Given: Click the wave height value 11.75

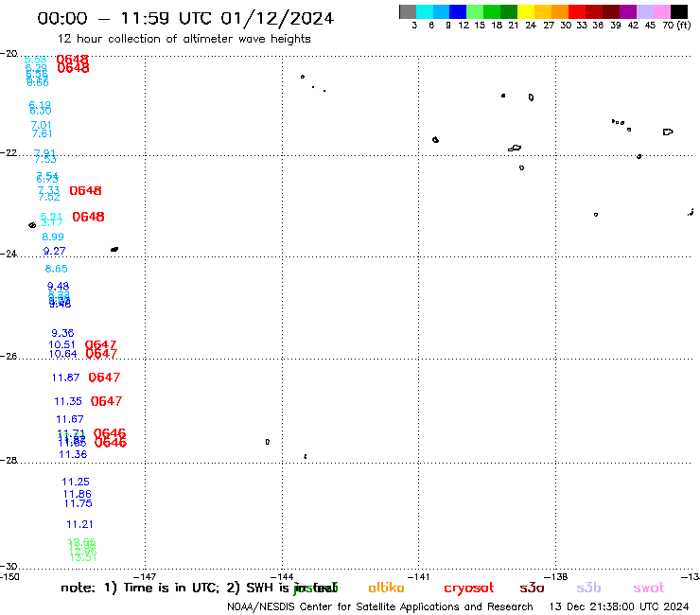Looking at the screenshot, I should pos(79,503).
